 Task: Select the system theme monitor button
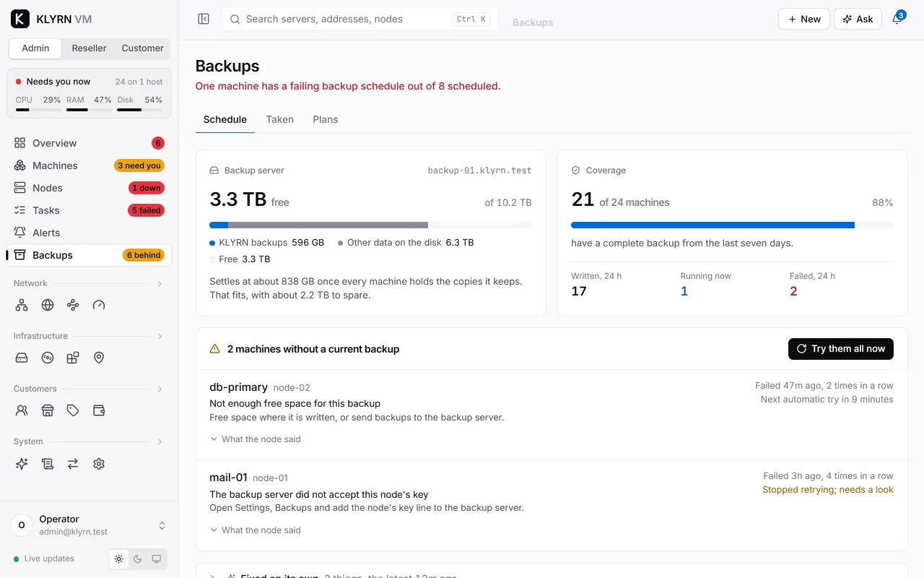[x=157, y=559]
